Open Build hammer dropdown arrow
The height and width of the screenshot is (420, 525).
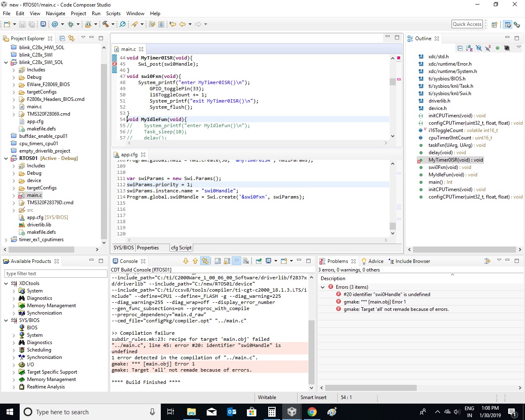(x=113, y=24)
